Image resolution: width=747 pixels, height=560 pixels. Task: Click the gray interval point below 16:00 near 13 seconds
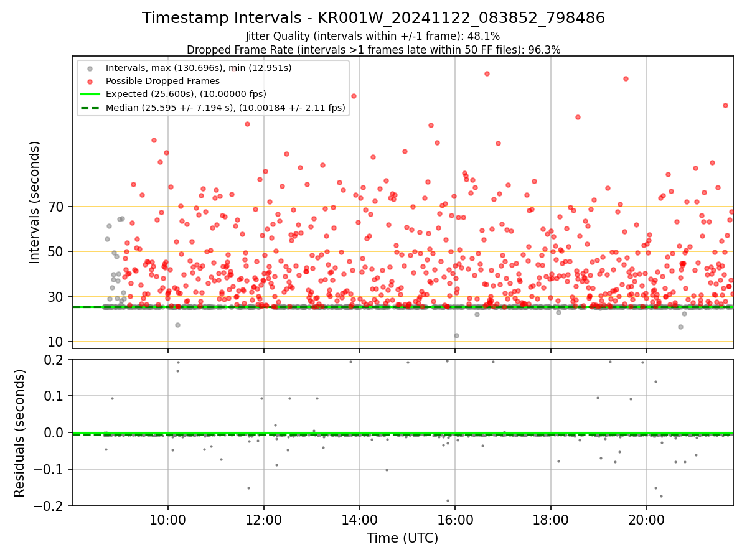tap(456, 335)
